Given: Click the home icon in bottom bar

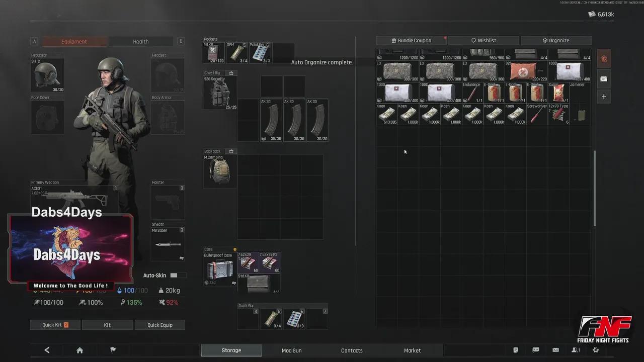Looking at the screenshot, I should [x=79, y=350].
